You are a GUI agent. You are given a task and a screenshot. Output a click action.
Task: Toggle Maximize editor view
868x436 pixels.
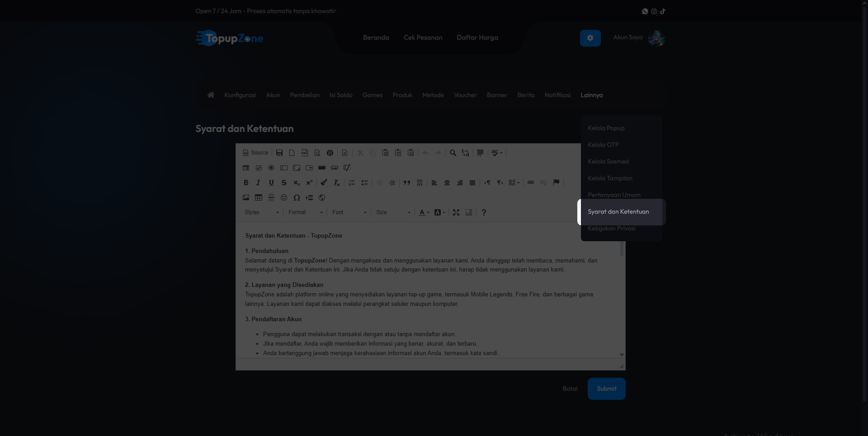(x=456, y=212)
